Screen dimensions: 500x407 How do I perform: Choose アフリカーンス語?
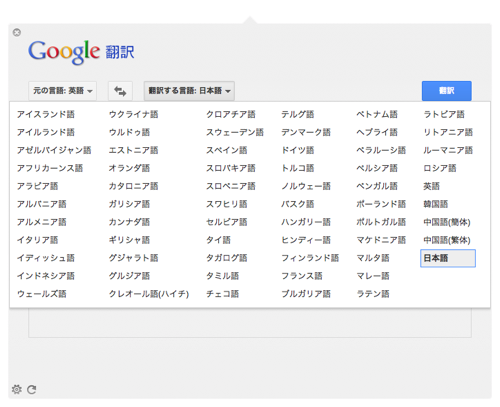[50, 168]
